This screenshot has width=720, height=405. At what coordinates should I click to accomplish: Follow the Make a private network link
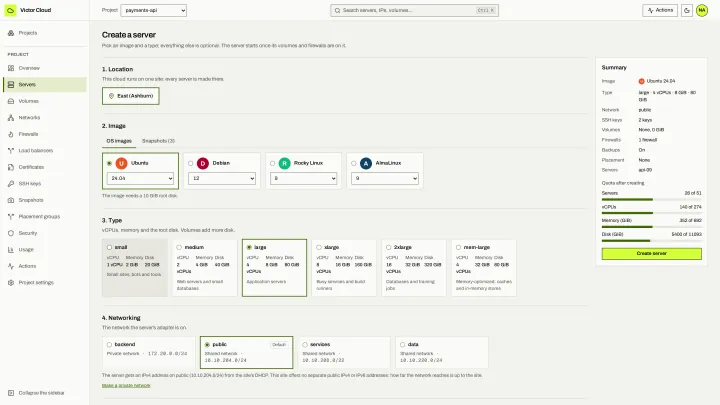(x=126, y=385)
